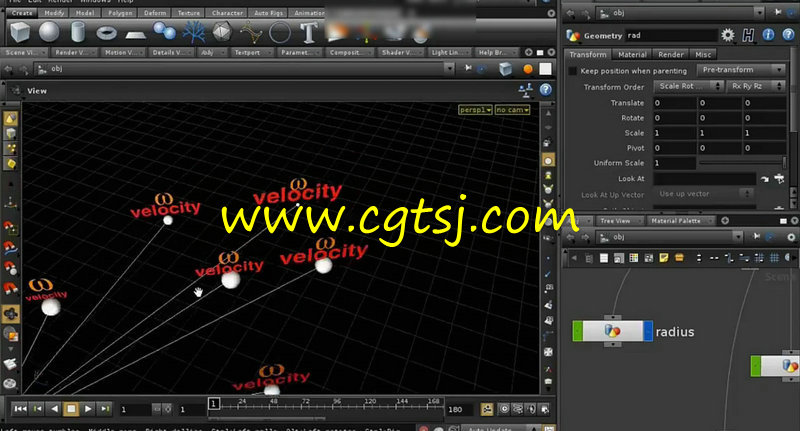Select the L-System shelf tool
Image resolution: width=800 pixels, height=431 pixels.
tap(194, 33)
